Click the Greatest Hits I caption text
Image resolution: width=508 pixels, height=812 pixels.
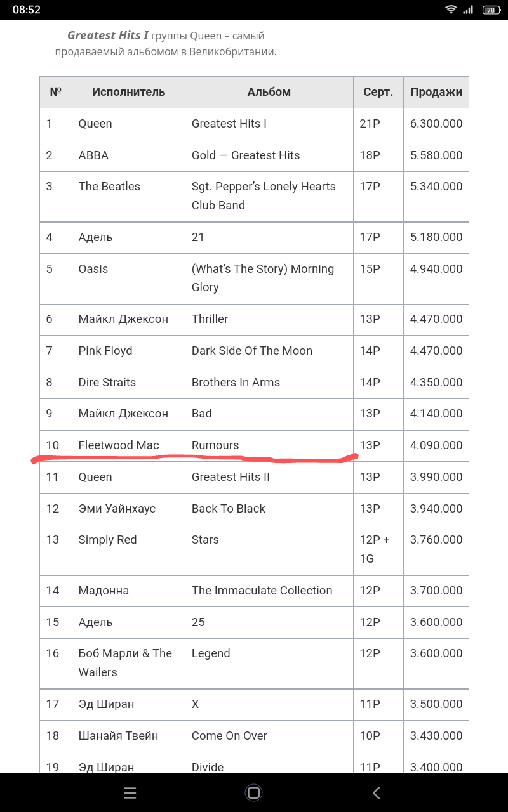(x=108, y=36)
